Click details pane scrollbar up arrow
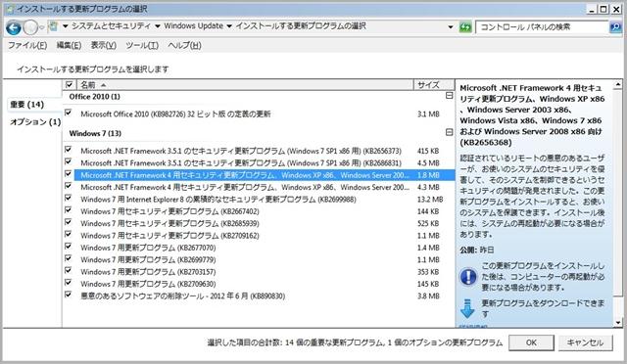627x364 pixels. (618, 85)
